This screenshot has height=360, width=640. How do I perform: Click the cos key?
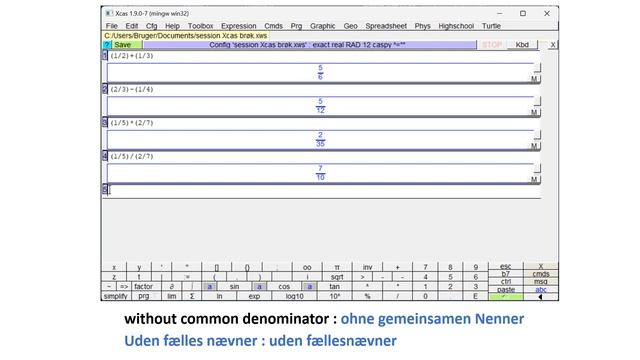(284, 287)
